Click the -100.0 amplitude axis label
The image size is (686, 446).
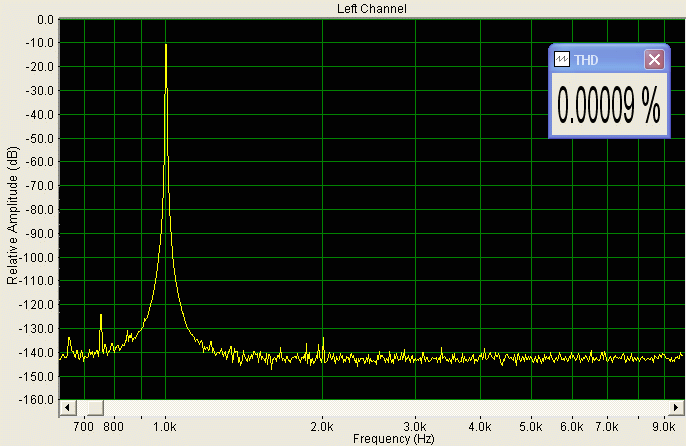[37, 257]
